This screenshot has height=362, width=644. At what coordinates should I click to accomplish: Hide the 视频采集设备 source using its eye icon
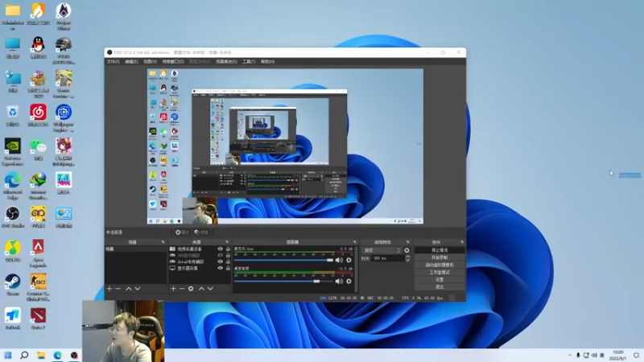tap(220, 249)
